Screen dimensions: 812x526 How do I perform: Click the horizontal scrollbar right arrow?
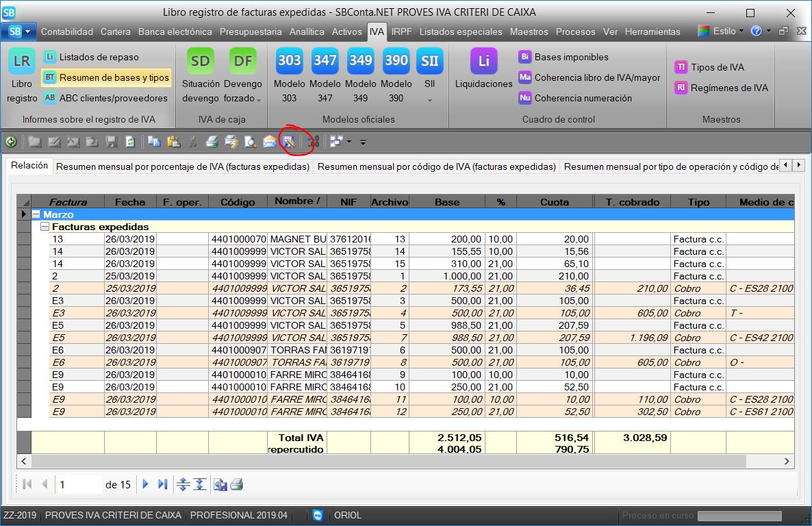tap(787, 462)
